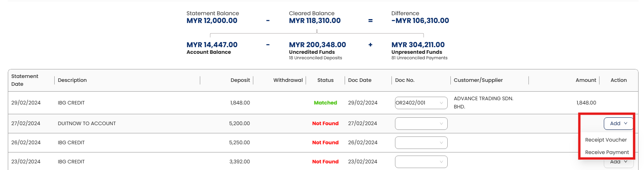Click the Deposit column header
This screenshot has height=170, width=644.
point(240,80)
